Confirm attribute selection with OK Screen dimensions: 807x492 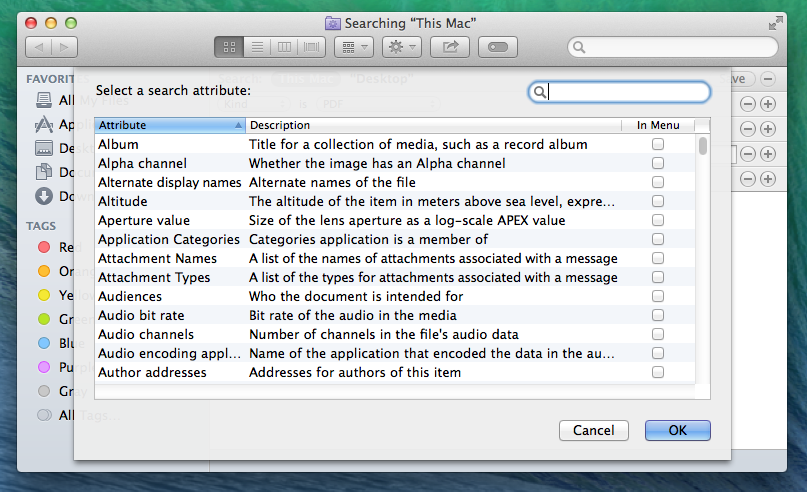(677, 430)
